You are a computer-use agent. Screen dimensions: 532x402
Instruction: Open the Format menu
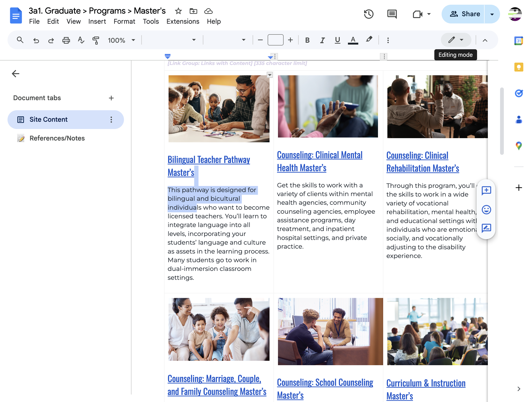coord(124,21)
